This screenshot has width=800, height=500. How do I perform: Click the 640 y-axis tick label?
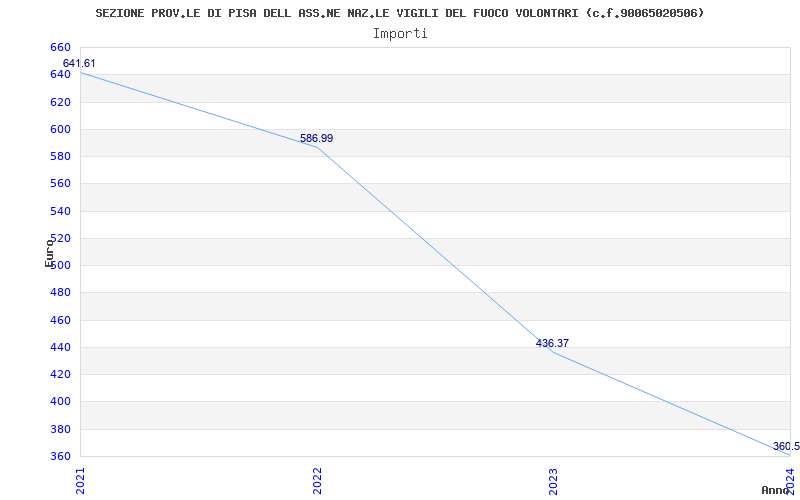[60, 74]
